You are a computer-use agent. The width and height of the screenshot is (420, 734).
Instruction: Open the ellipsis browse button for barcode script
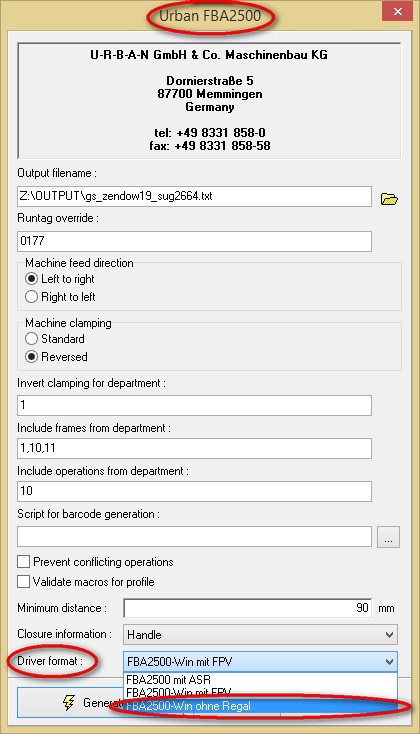[x=388, y=537]
